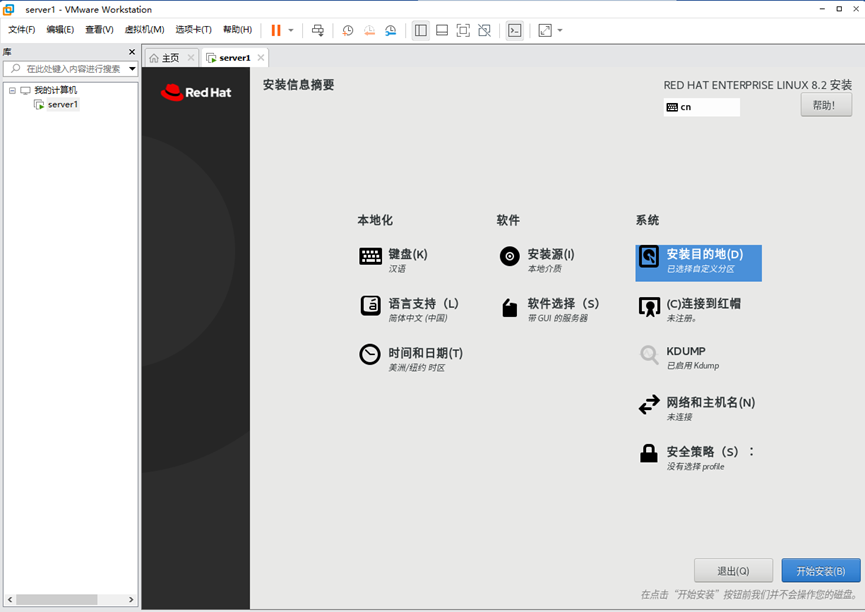This screenshot has width=865, height=612.
Task: Open 安装目的地(D) settings
Action: (698, 263)
